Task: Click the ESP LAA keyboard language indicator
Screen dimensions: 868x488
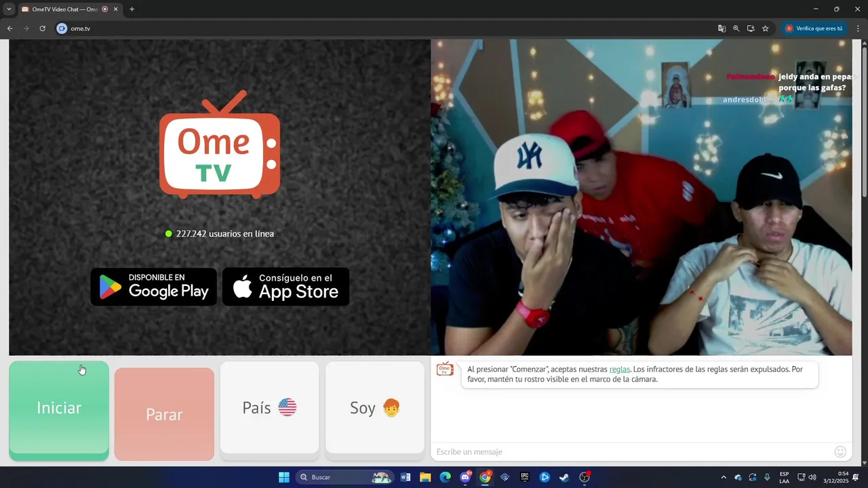Action: click(784, 477)
